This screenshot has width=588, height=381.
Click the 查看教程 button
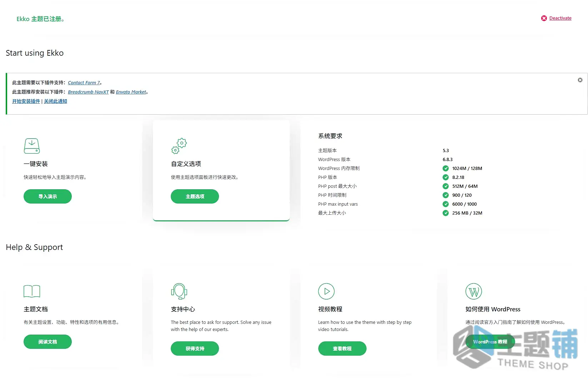pyautogui.click(x=342, y=349)
